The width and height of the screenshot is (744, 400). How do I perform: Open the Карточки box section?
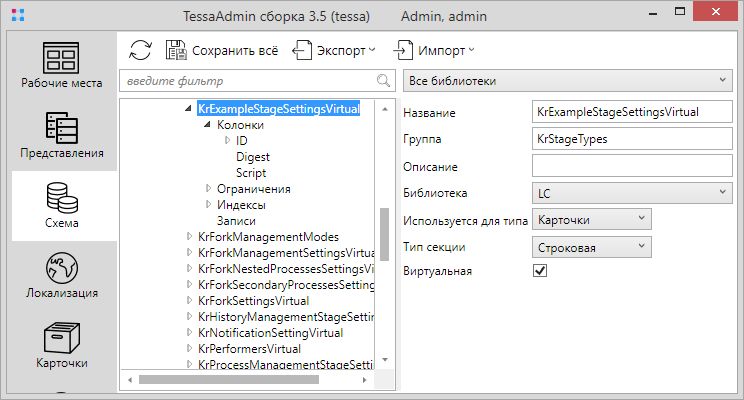[x=62, y=345]
